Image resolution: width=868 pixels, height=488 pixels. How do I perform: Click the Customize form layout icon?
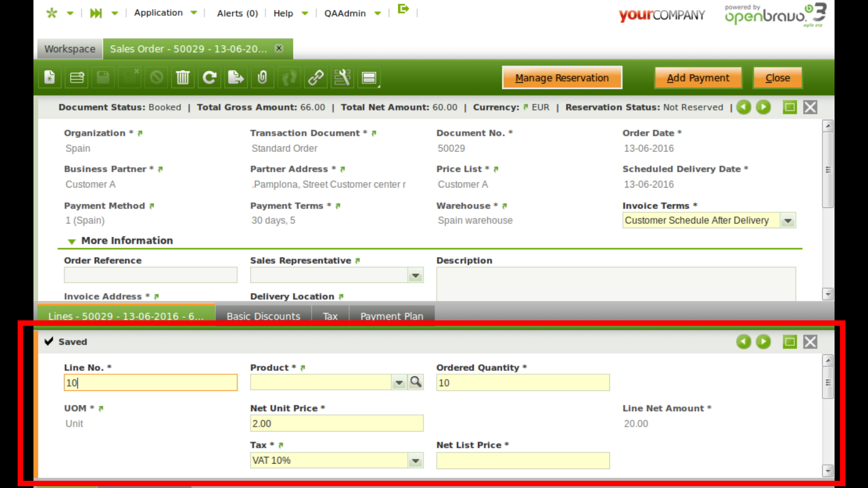pyautogui.click(x=342, y=78)
